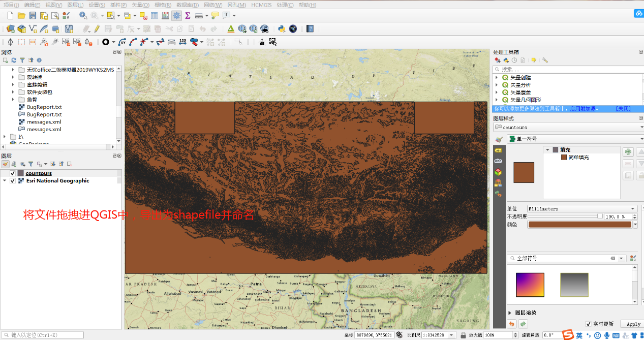Click the Toggle Editing pencil icon
Viewport: 644px width, 340px height.
[96, 29]
